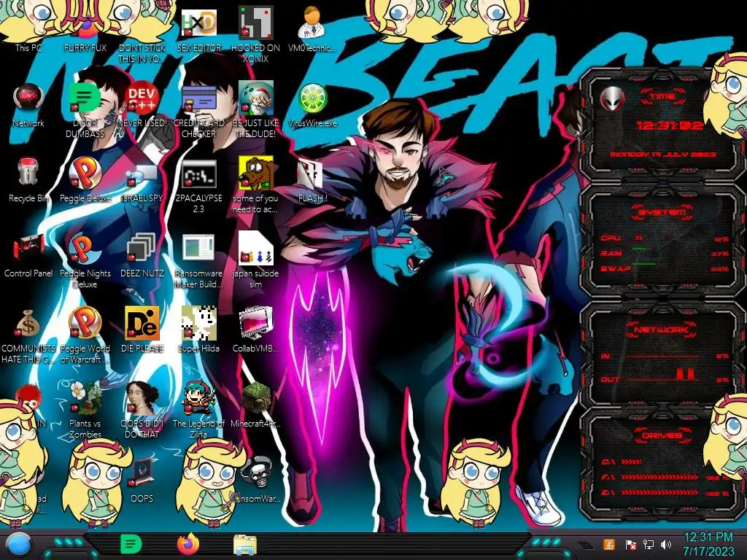The image size is (747, 560).
Task: Launch The Legend of Zilda shortcut
Action: pos(198,410)
